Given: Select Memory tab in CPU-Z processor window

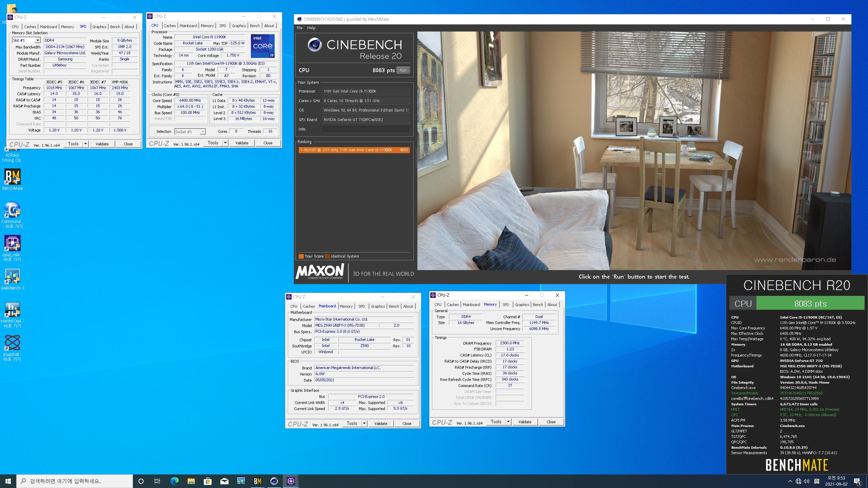Looking at the screenshot, I should pos(207,26).
